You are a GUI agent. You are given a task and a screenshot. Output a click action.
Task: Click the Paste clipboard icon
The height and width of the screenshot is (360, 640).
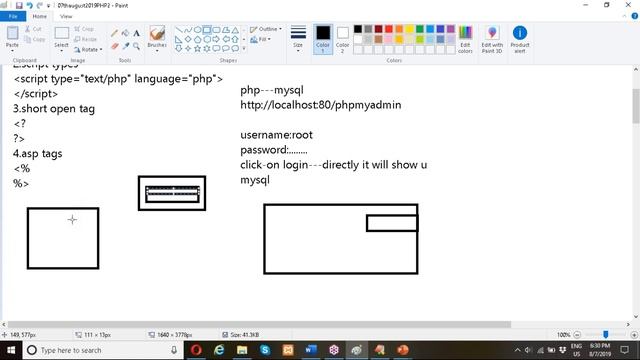[x=12, y=33]
